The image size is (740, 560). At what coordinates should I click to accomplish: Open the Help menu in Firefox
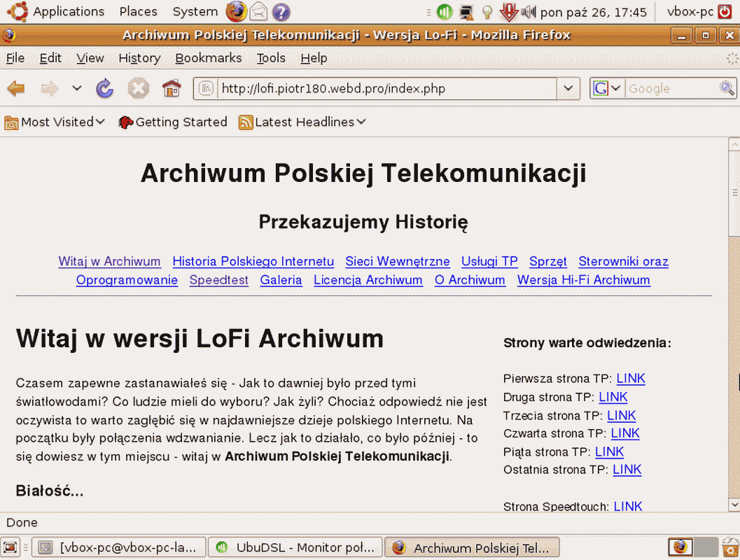314,58
